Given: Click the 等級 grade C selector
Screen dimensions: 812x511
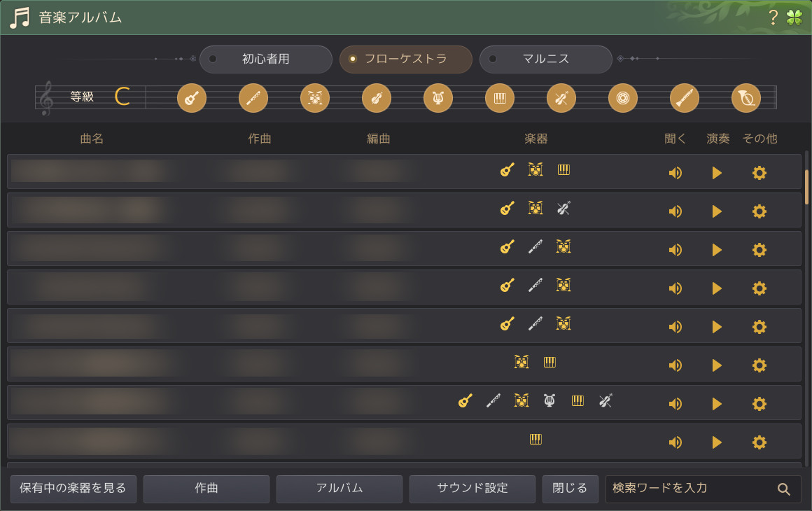Looking at the screenshot, I should pyautogui.click(x=122, y=97).
